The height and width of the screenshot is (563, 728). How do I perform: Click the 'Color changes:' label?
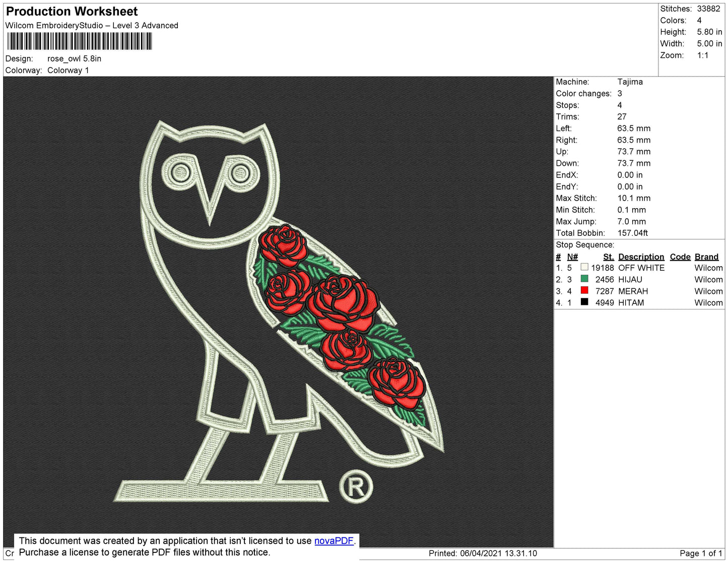pyautogui.click(x=583, y=94)
